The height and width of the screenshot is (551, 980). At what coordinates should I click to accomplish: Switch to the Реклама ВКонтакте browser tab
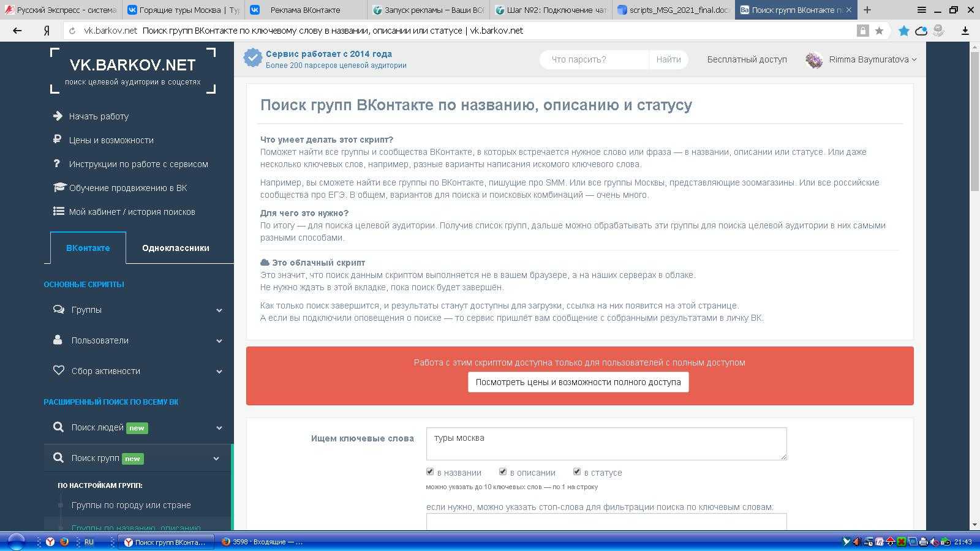(x=305, y=10)
